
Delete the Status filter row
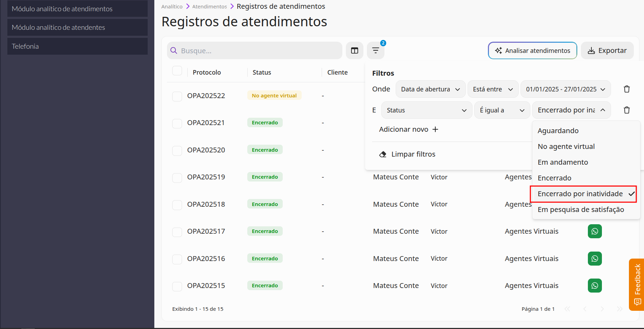coord(627,110)
